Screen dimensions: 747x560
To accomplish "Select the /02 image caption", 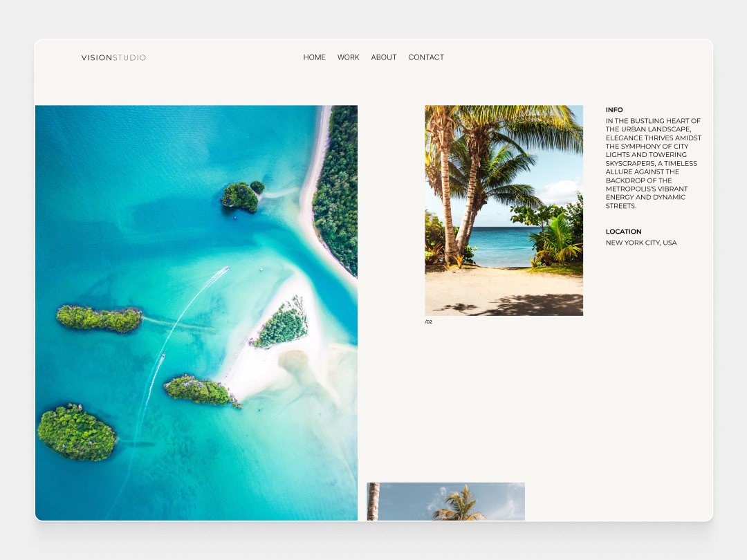I will point(429,322).
